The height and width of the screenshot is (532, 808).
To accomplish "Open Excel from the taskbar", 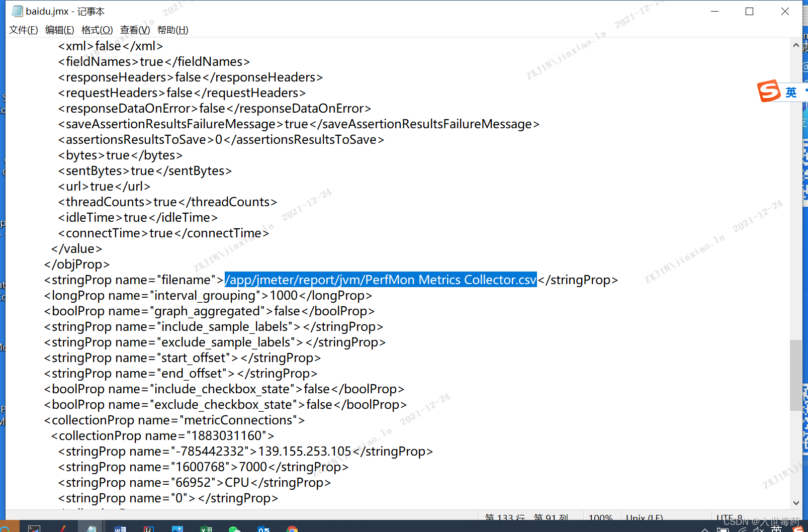I will [206, 528].
